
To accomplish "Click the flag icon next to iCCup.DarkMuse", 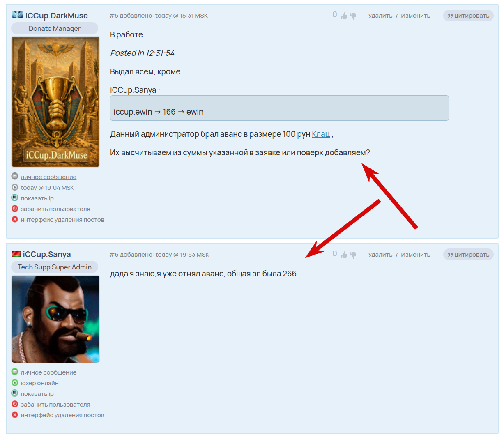I will [17, 15].
